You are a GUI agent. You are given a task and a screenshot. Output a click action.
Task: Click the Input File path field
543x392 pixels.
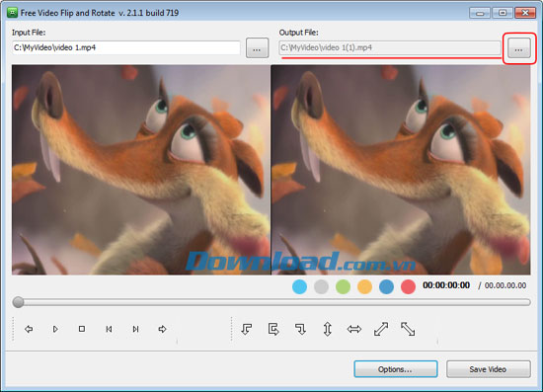click(x=126, y=47)
